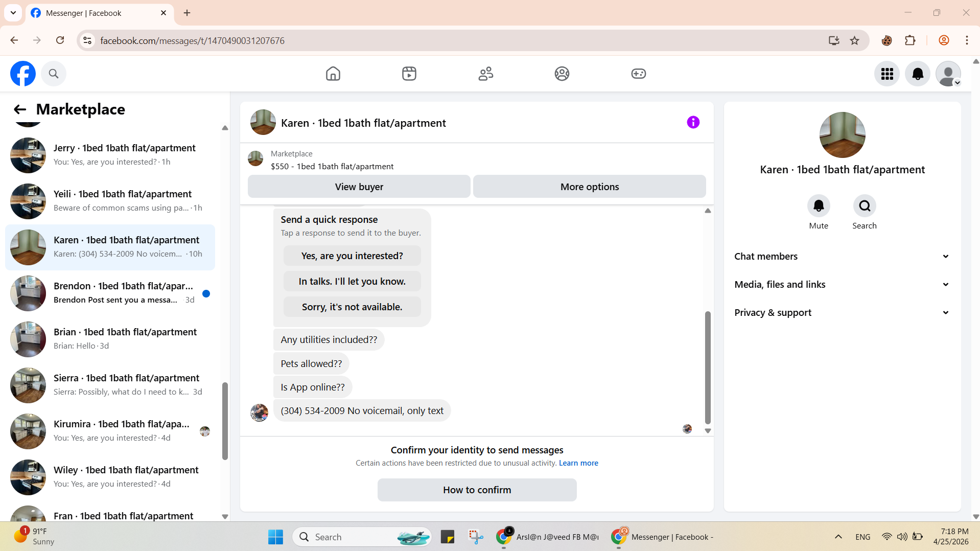The width and height of the screenshot is (980, 551).
Task: Click the 'Pets allowed??' message
Action: 311,363
